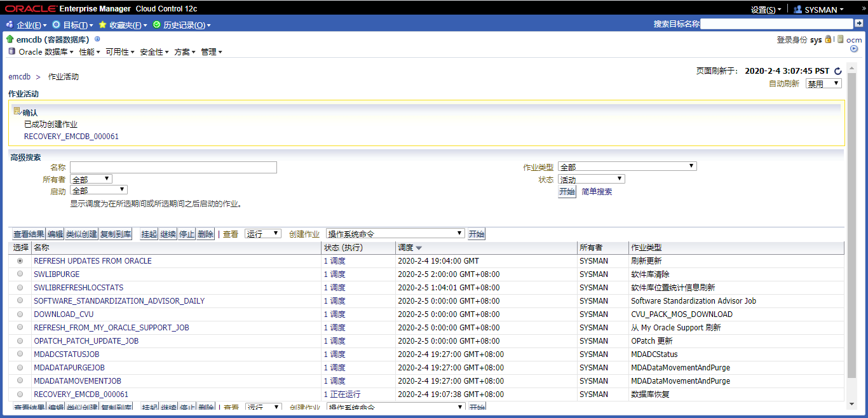Click the search go arrow button
Image resolution: width=868 pixels, height=418 pixels.
[x=858, y=24]
